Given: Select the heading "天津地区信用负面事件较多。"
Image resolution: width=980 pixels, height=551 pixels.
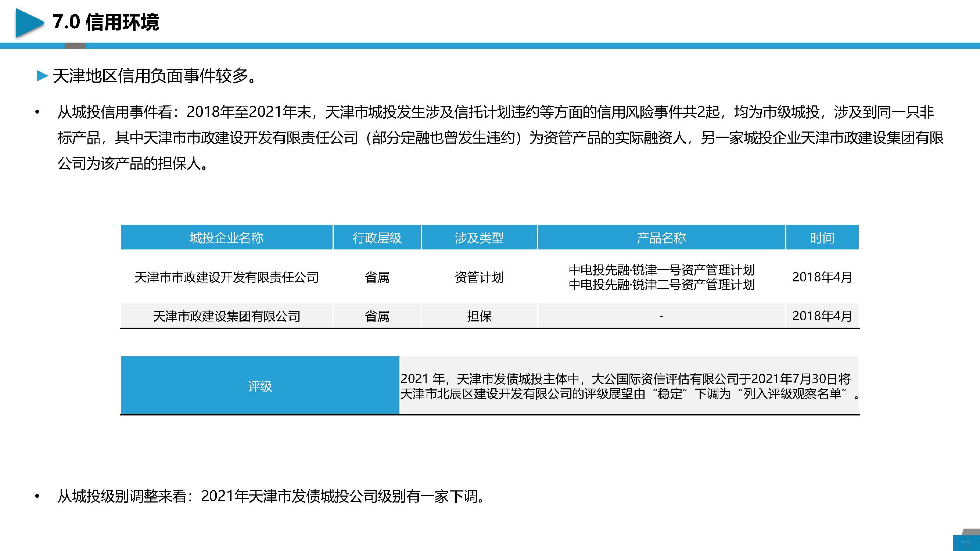Looking at the screenshot, I should tap(154, 76).
